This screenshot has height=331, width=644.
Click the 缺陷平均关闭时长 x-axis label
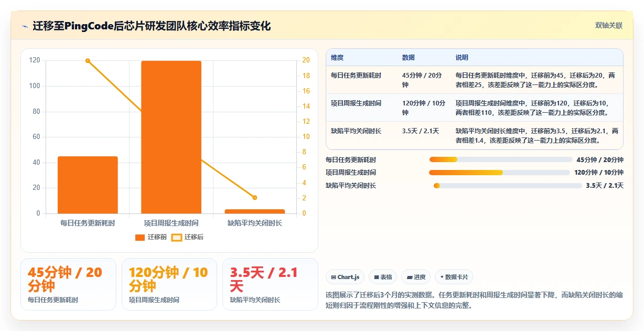pyautogui.click(x=255, y=223)
